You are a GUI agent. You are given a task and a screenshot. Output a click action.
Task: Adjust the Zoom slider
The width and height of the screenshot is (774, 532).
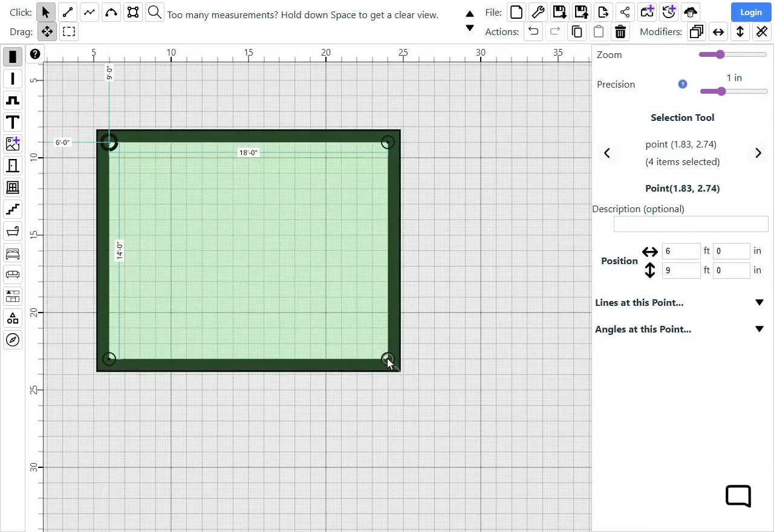tap(733, 54)
